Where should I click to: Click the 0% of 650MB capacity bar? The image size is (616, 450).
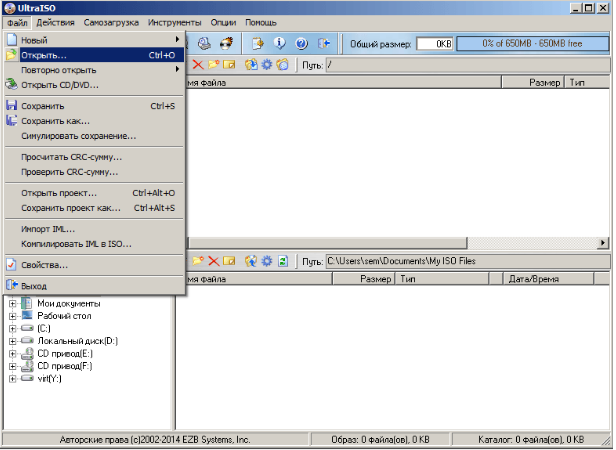[x=532, y=44]
